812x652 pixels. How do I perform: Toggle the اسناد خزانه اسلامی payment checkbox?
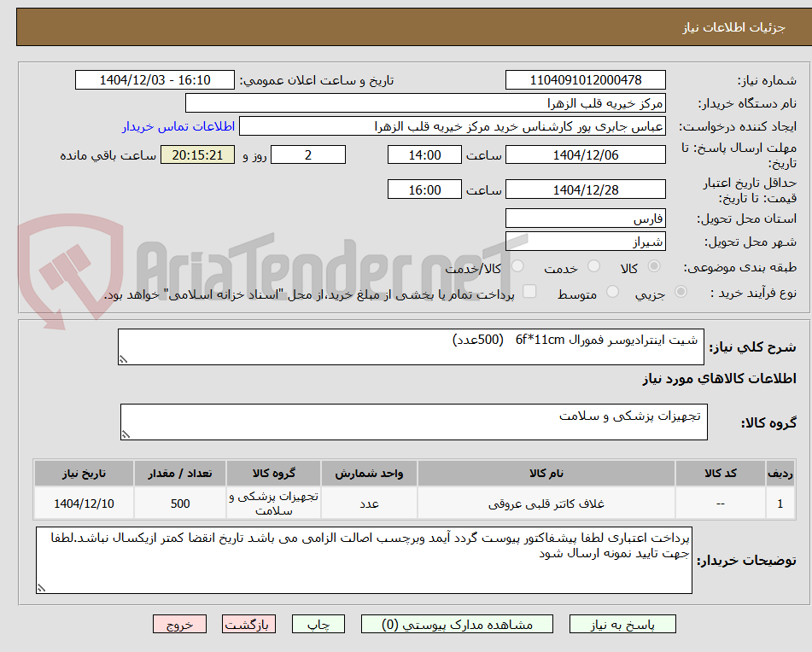click(x=529, y=291)
